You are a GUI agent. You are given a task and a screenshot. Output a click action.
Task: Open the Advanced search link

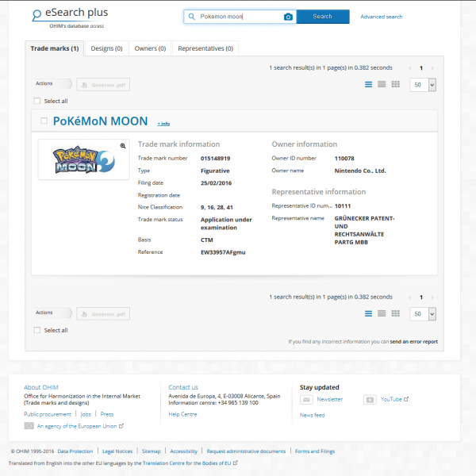[x=381, y=17]
